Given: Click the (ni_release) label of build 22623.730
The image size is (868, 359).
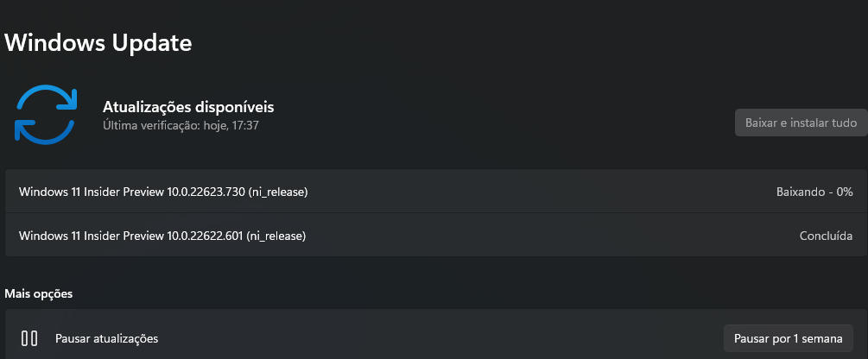Looking at the screenshot, I should [x=278, y=192].
